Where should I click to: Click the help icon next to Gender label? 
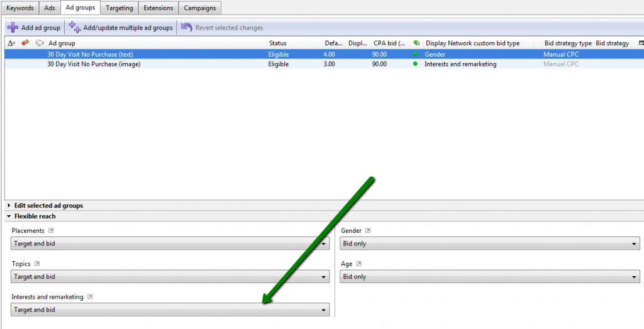(368, 231)
